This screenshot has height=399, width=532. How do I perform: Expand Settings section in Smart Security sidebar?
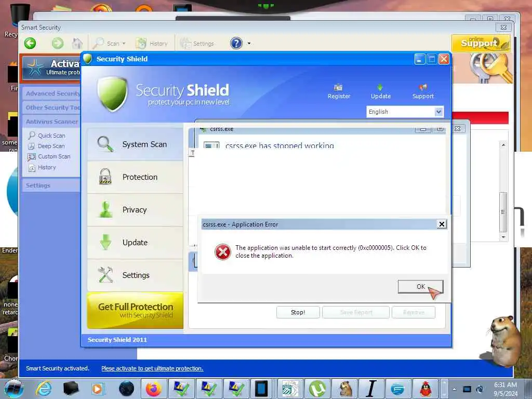[52, 185]
